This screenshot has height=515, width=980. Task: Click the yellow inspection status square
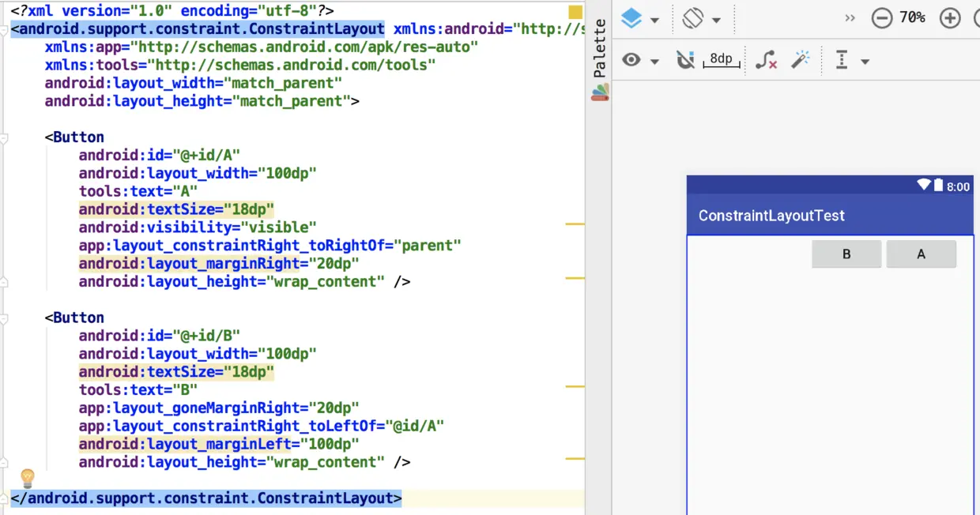click(575, 12)
